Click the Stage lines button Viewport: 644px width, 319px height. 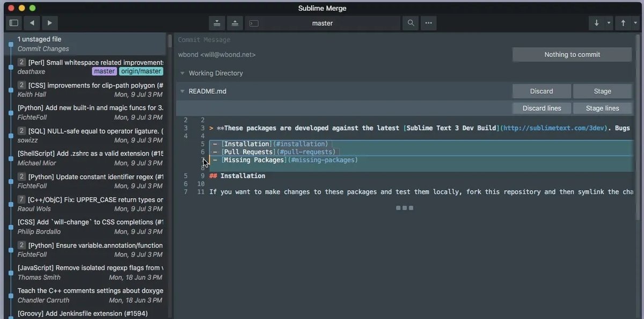click(602, 108)
